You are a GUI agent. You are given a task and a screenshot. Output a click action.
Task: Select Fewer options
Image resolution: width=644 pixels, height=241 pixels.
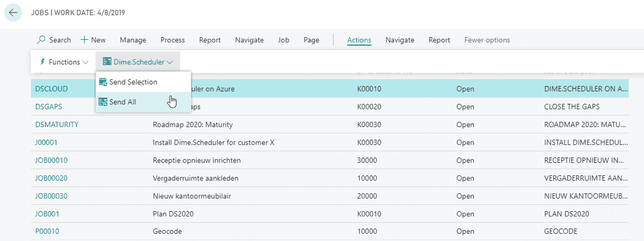[x=487, y=40]
